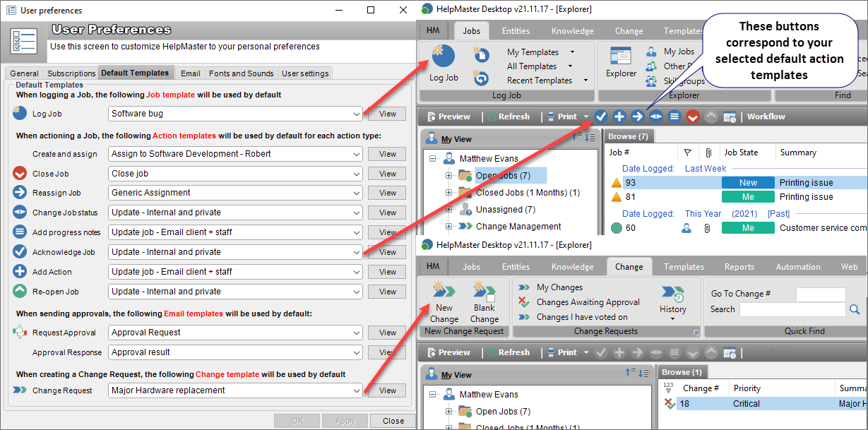Click the red Close Job toolbar icon
The image size is (868, 430).
tap(693, 117)
